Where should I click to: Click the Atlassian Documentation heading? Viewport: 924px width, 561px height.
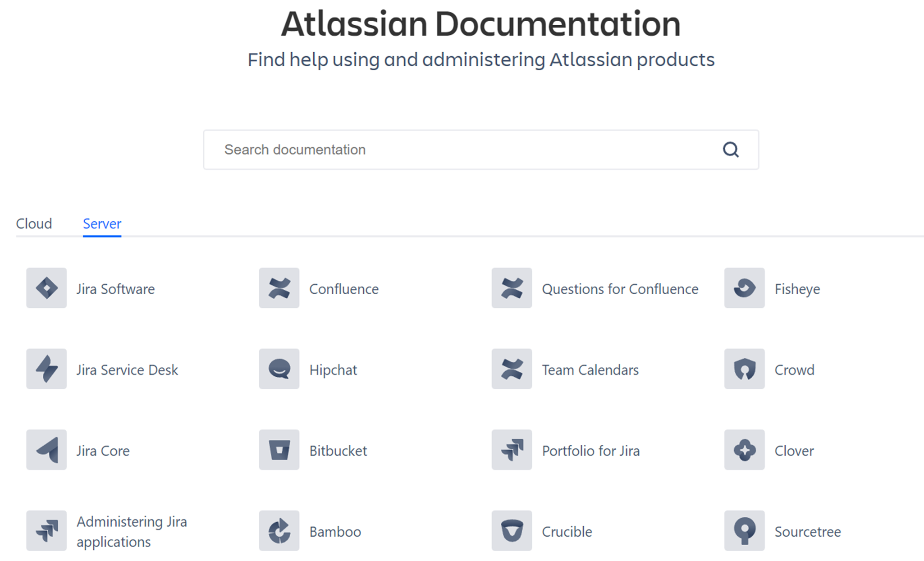[481, 23]
